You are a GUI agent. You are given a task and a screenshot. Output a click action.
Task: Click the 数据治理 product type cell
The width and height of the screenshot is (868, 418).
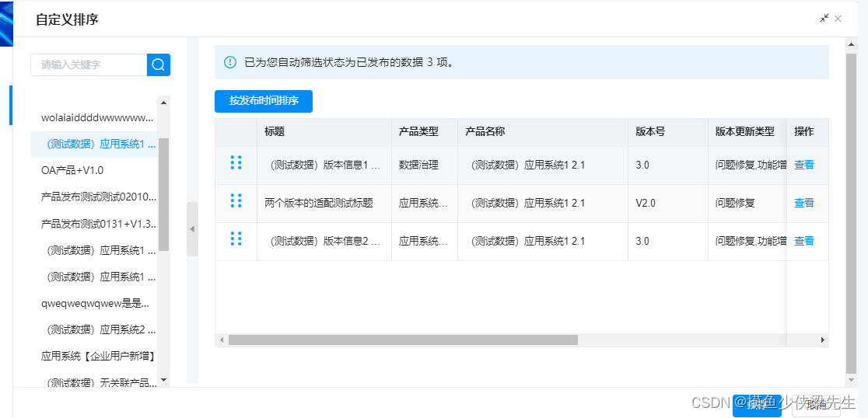[x=425, y=165]
